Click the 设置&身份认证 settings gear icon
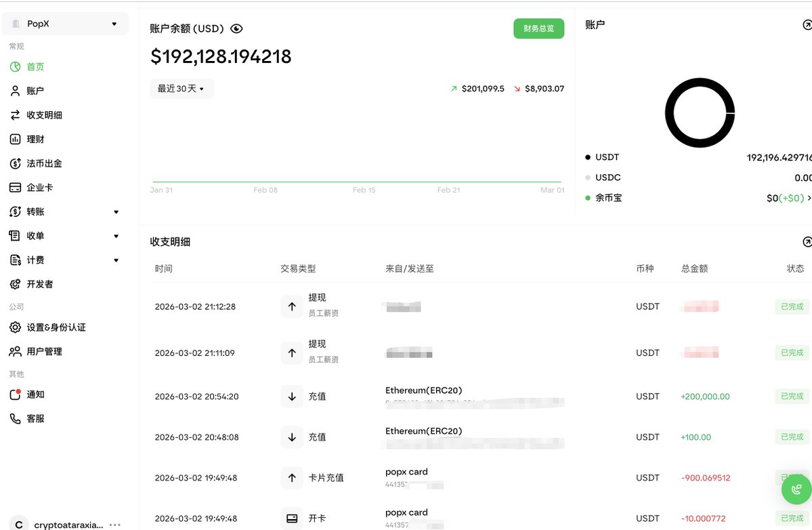This screenshot has height=530, width=812. pos(15,327)
